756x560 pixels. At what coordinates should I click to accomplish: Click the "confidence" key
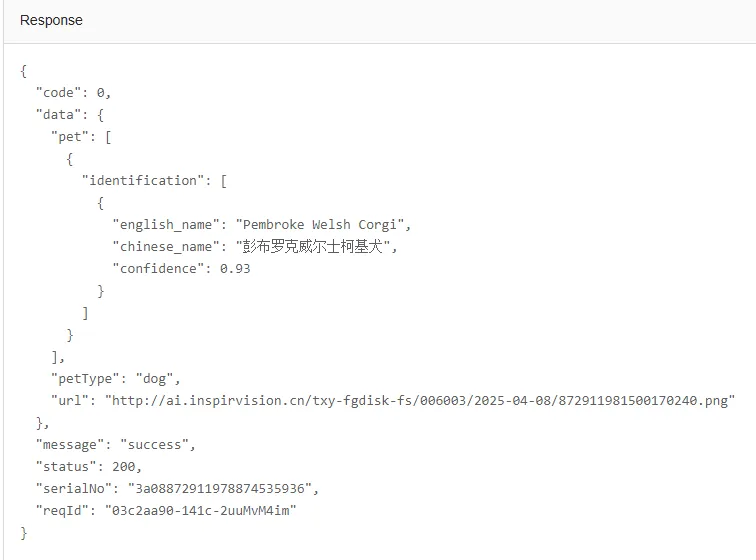pyautogui.click(x=159, y=268)
